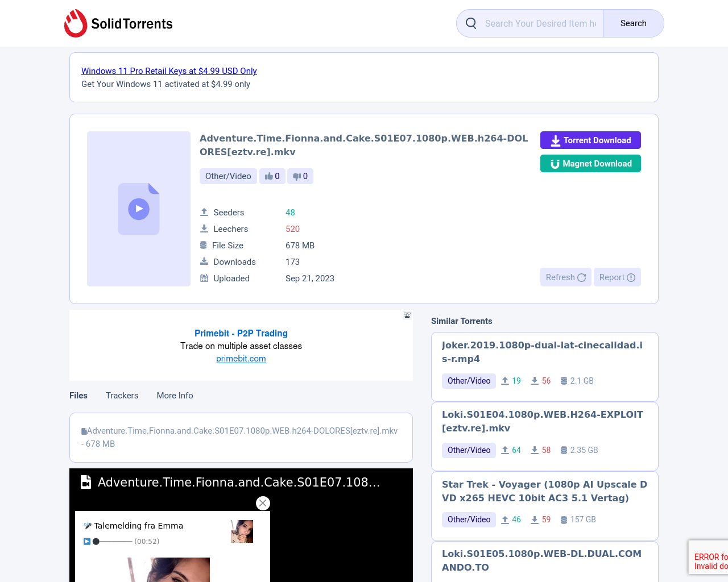
Task: Click the file icon in the video preview header
Action: point(86,482)
